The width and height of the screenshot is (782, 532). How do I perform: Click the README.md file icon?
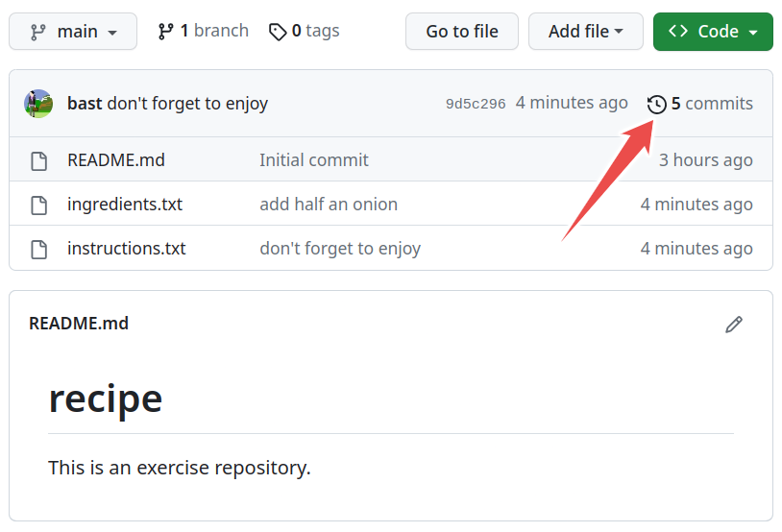(38, 161)
